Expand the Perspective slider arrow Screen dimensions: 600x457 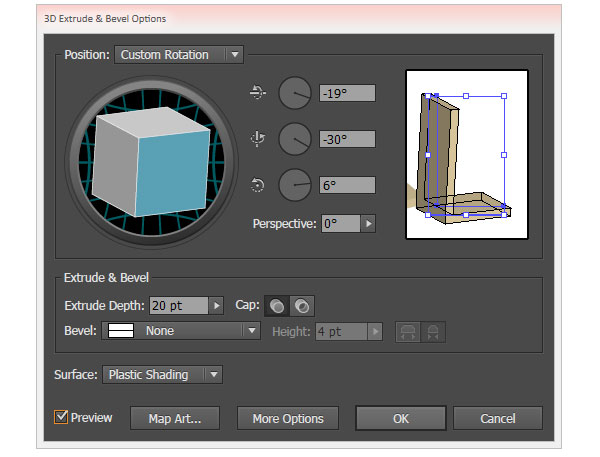368,224
